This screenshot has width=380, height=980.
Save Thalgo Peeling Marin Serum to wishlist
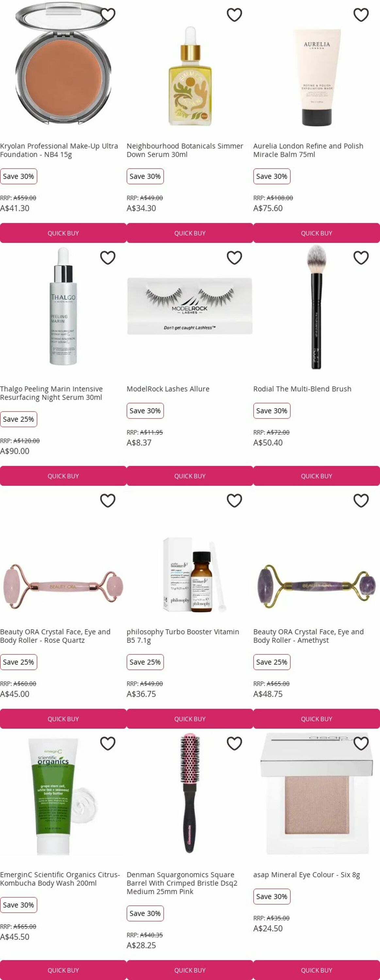point(107,257)
